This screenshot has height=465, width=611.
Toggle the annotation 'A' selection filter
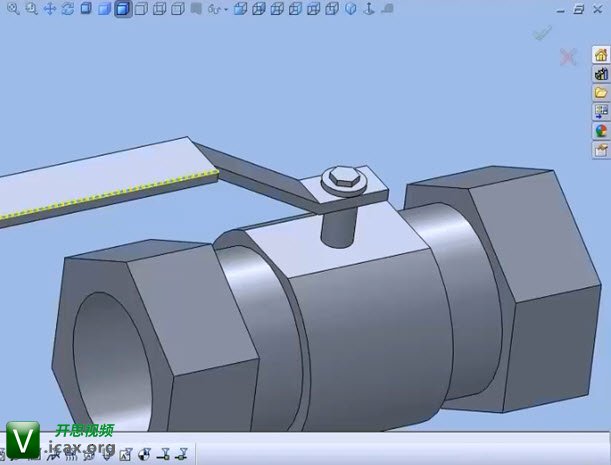click(x=125, y=454)
